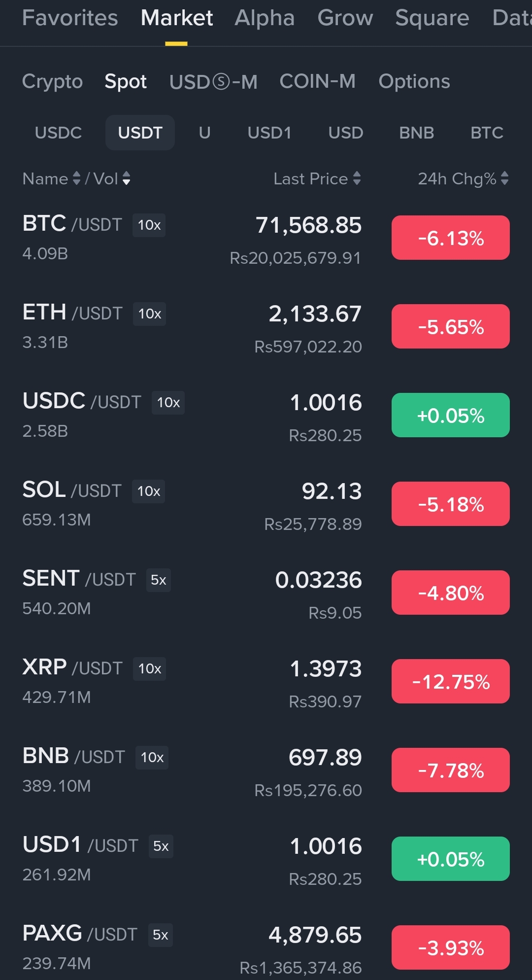The height and width of the screenshot is (980, 532).
Task: Choose USDC quote currency filter
Action: (58, 133)
